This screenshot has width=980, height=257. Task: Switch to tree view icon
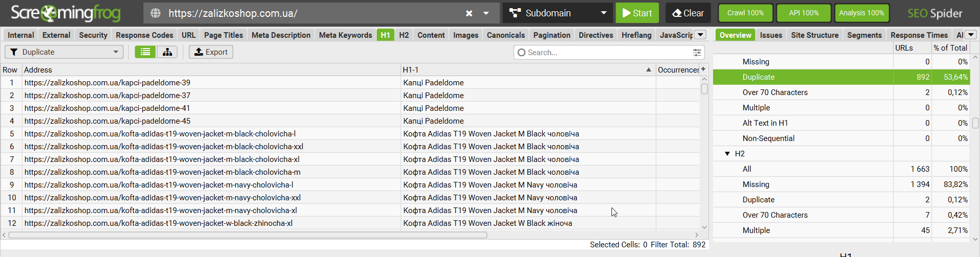click(x=167, y=52)
